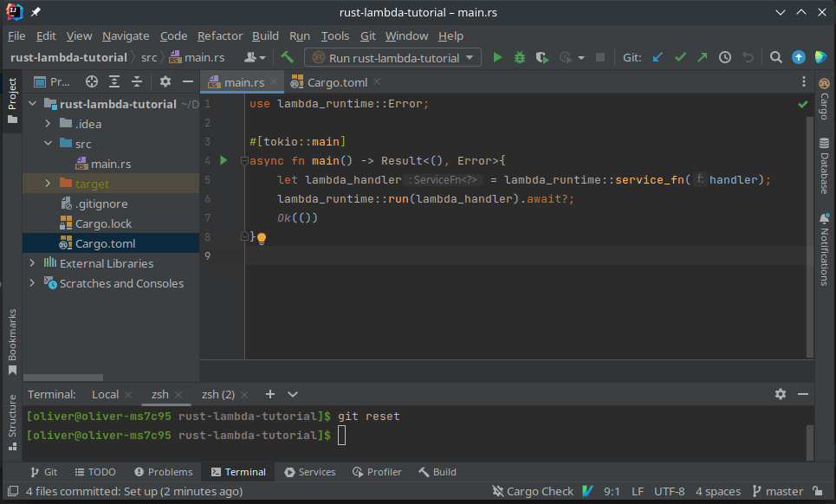Select the Debug bug icon
This screenshot has height=504, width=836.
pos(518,56)
